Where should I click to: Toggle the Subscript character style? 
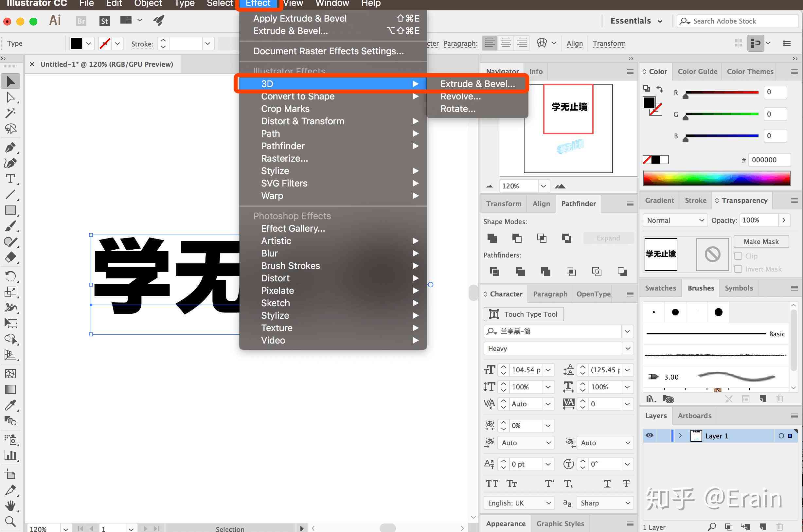point(568,484)
